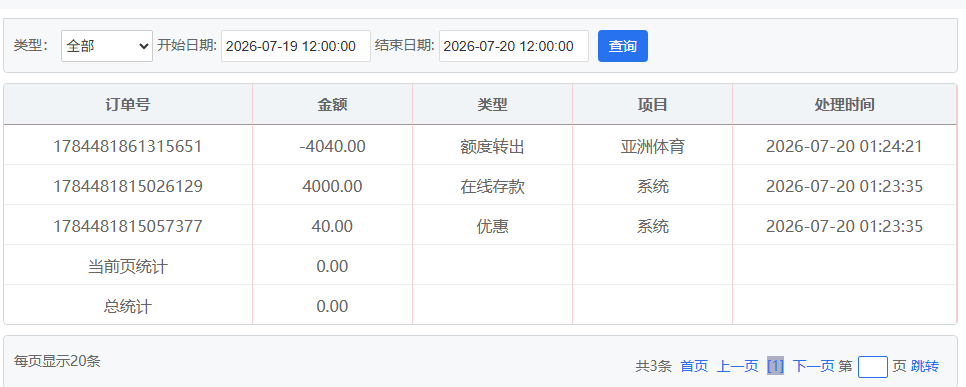Click the 处理时间 column header
Viewport: 966px width, 387px height.
pos(845,105)
